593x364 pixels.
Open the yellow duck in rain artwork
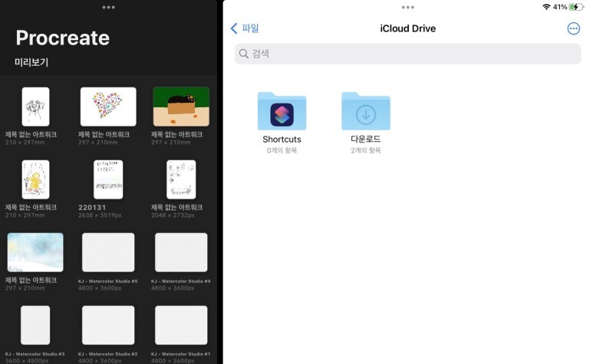(35, 179)
